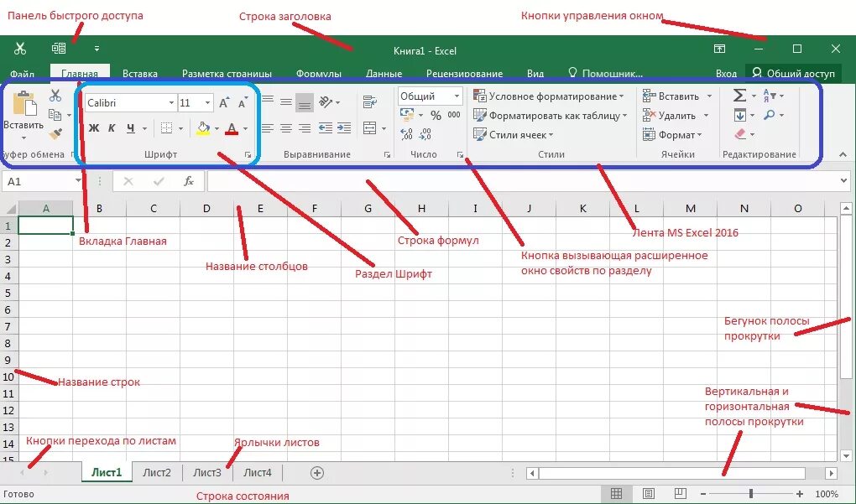The image size is (856, 504).
Task: Click the Copy icon in the clipboard group
Action: [55, 115]
